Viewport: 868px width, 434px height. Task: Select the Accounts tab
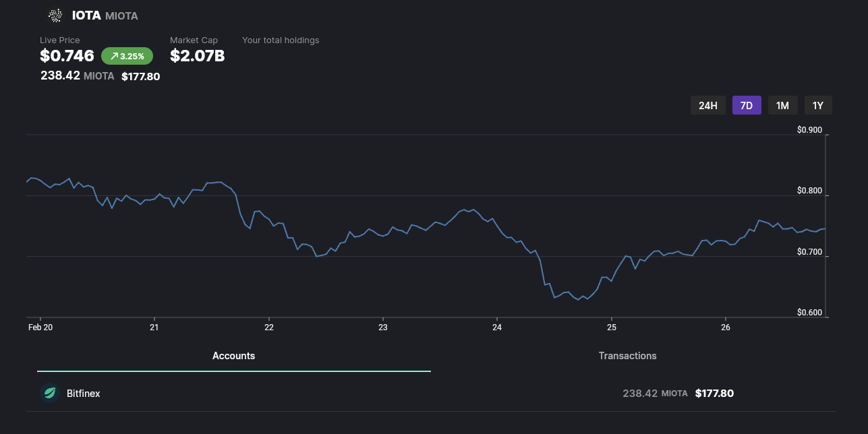coord(233,355)
